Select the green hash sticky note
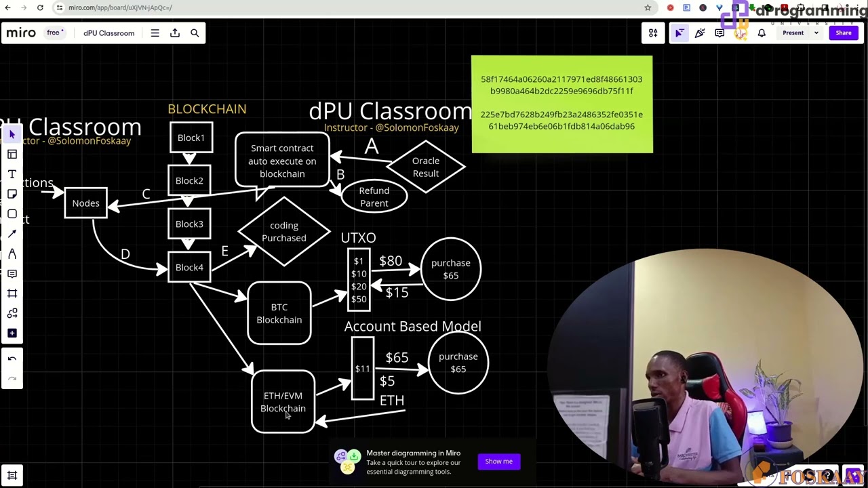 click(562, 104)
